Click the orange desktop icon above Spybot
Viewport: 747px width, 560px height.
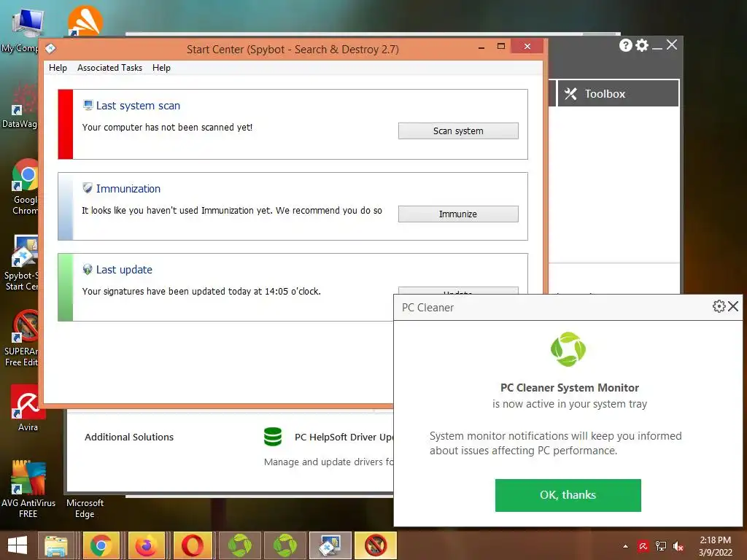(x=85, y=21)
